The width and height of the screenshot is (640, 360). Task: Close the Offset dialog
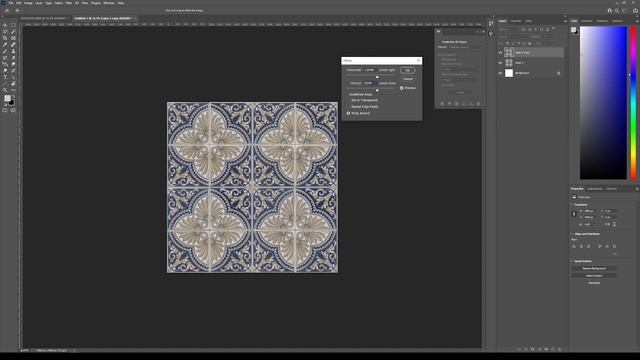point(418,60)
